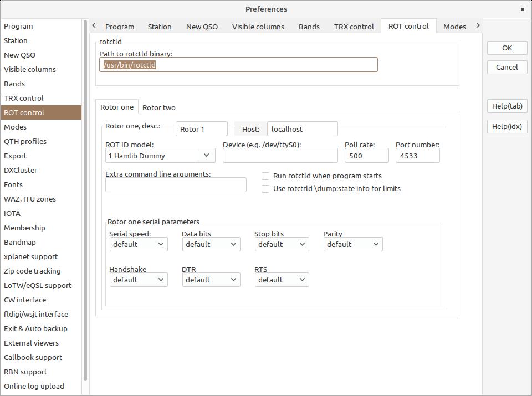Select Modes in the sidebar list
532x396 pixels.
[41, 127]
